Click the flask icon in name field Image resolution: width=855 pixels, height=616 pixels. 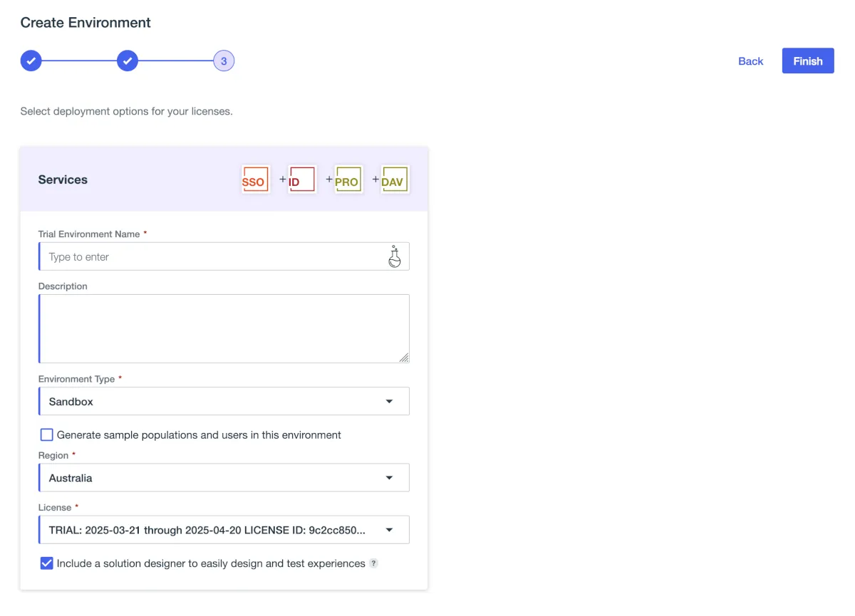[x=394, y=256]
